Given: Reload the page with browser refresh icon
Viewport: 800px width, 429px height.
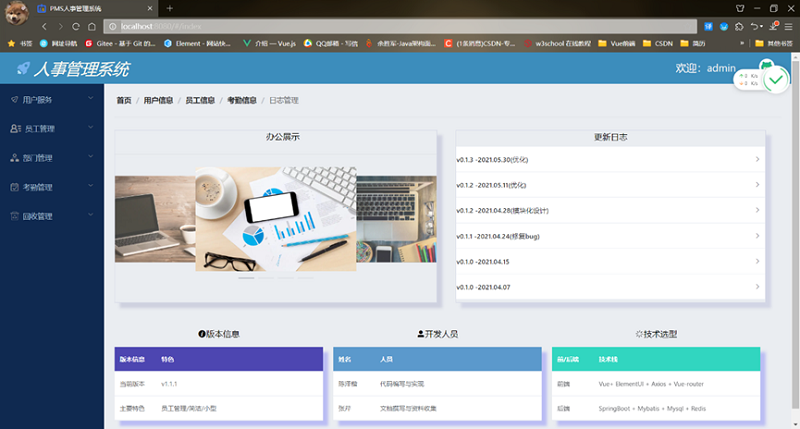Looking at the screenshot, I should (x=75, y=25).
